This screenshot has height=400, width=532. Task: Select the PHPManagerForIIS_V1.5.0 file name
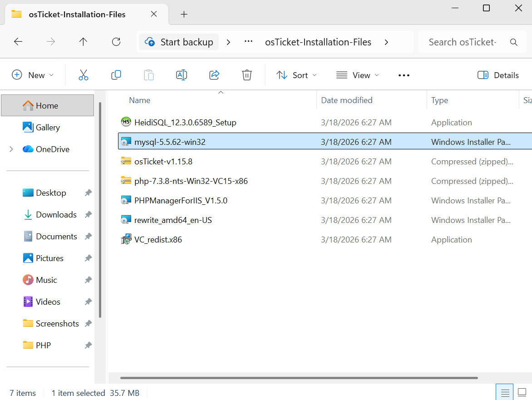click(x=181, y=201)
